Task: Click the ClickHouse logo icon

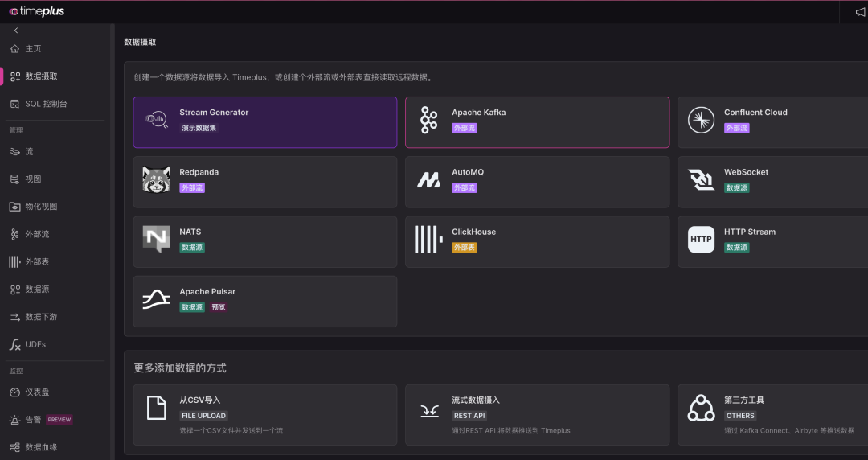Action: [428, 240]
